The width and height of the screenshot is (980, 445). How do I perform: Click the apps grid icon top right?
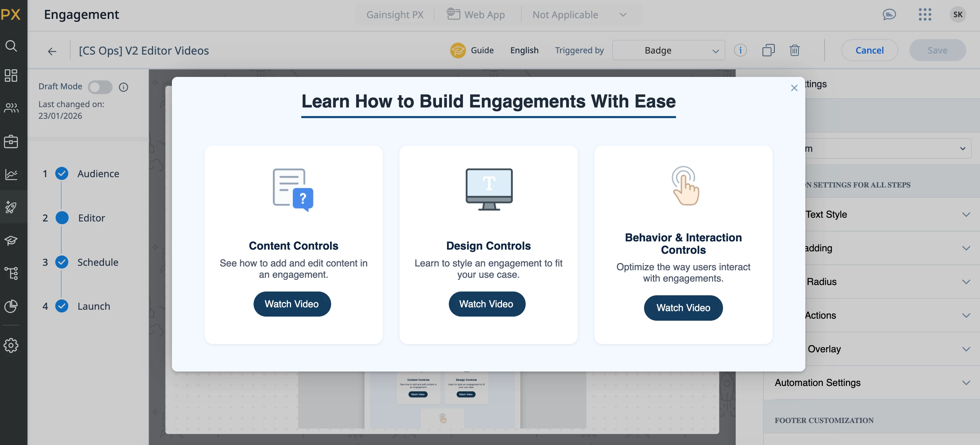[924, 14]
